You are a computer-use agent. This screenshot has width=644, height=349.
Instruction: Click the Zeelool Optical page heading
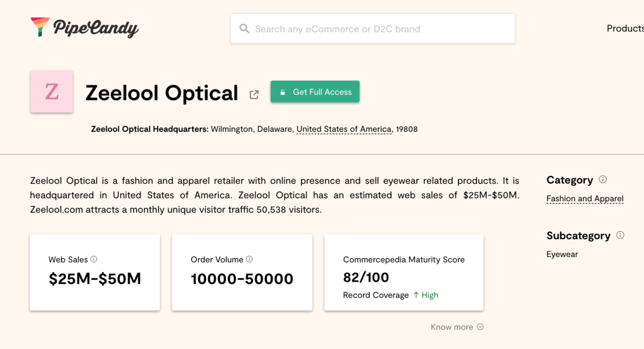click(x=162, y=93)
